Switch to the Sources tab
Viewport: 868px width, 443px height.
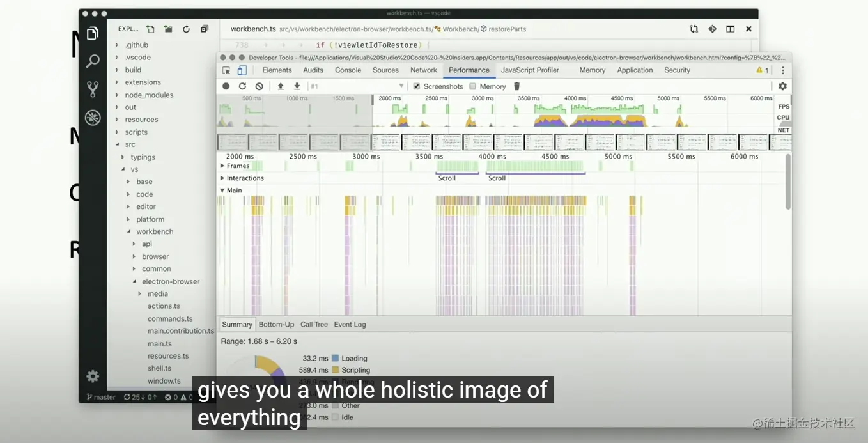coord(385,70)
